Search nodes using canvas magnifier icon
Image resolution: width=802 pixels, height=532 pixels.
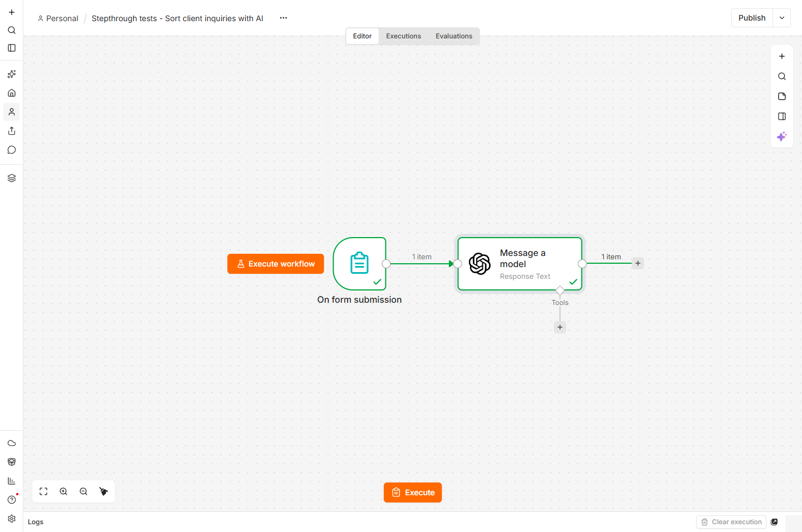point(782,76)
